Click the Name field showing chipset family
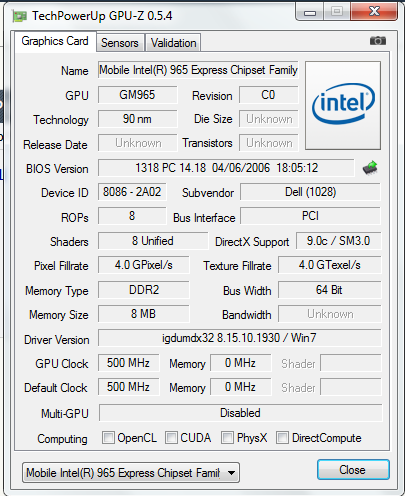The height and width of the screenshot is (496, 405). [198, 70]
